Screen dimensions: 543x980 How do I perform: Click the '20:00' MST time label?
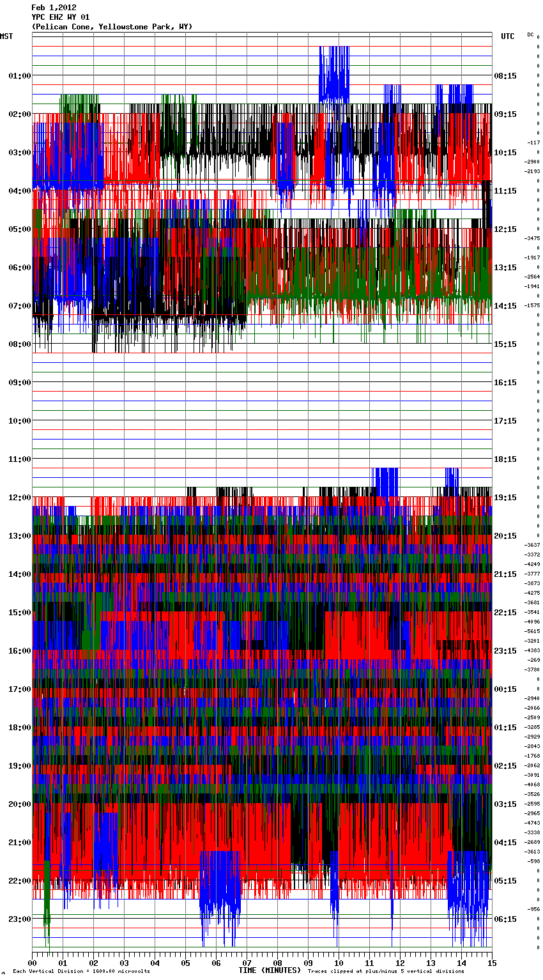coord(20,804)
